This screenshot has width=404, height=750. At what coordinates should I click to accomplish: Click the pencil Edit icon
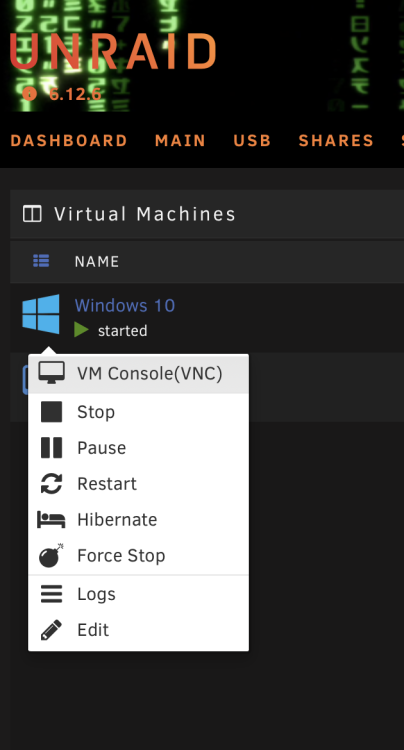click(x=51, y=629)
